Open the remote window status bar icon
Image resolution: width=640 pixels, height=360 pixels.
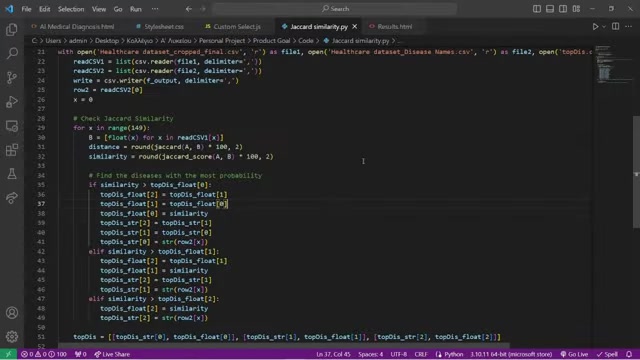pos(9,354)
